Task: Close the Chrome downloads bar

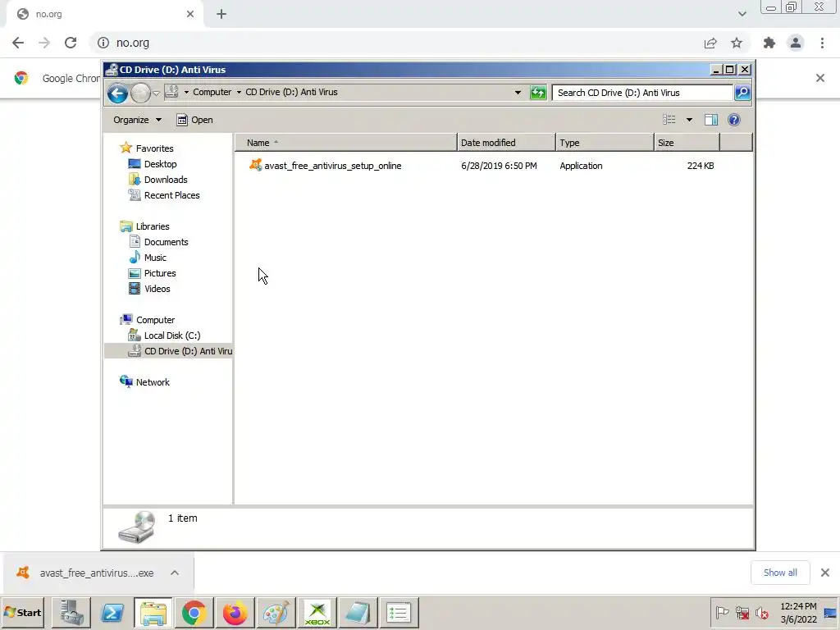Action: pos(825,573)
